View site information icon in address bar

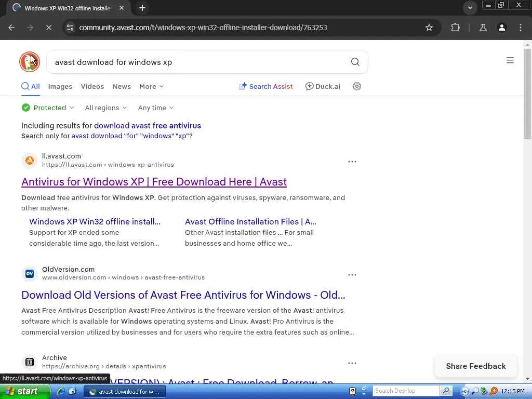click(x=70, y=28)
